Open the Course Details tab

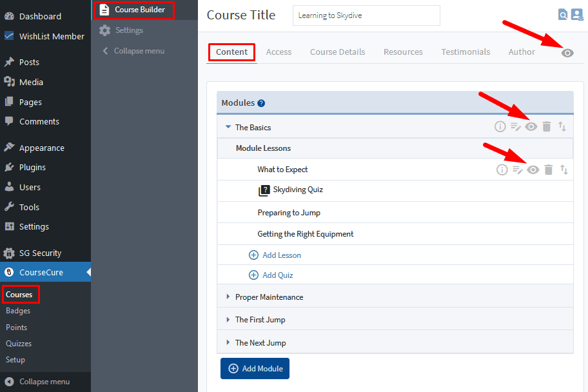337,52
